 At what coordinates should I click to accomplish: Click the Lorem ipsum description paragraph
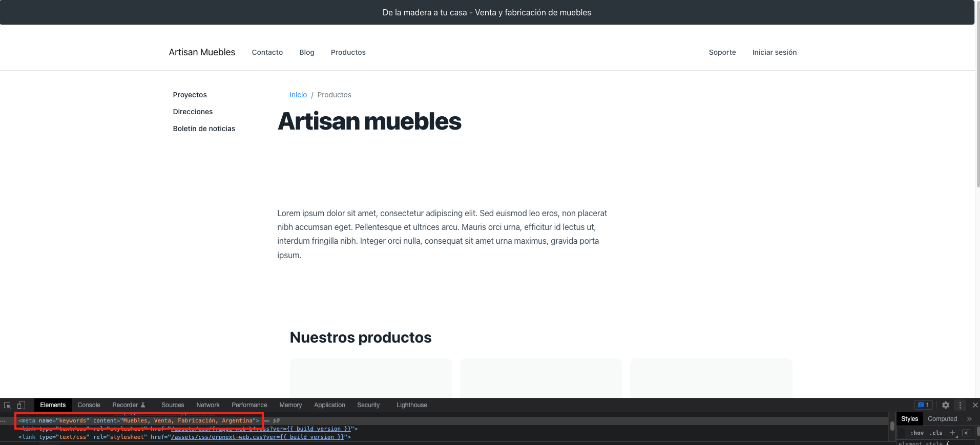[x=442, y=234]
